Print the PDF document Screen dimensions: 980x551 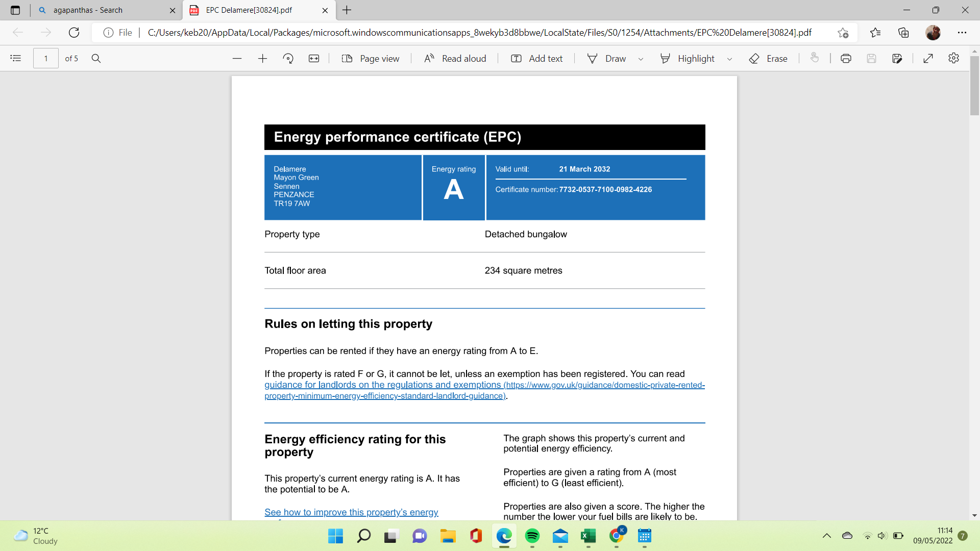tap(846, 58)
